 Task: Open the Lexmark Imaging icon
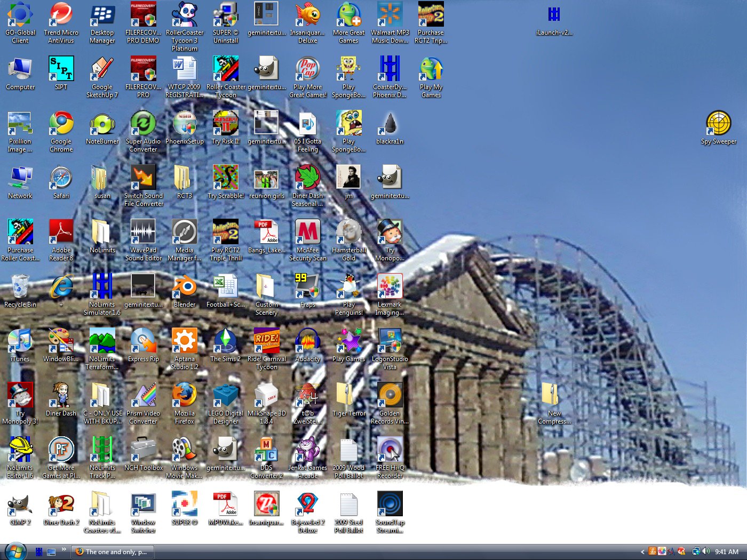(x=390, y=294)
